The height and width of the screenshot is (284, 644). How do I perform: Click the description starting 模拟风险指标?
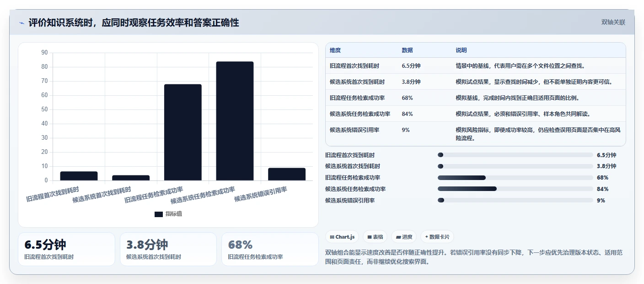[x=538, y=134]
